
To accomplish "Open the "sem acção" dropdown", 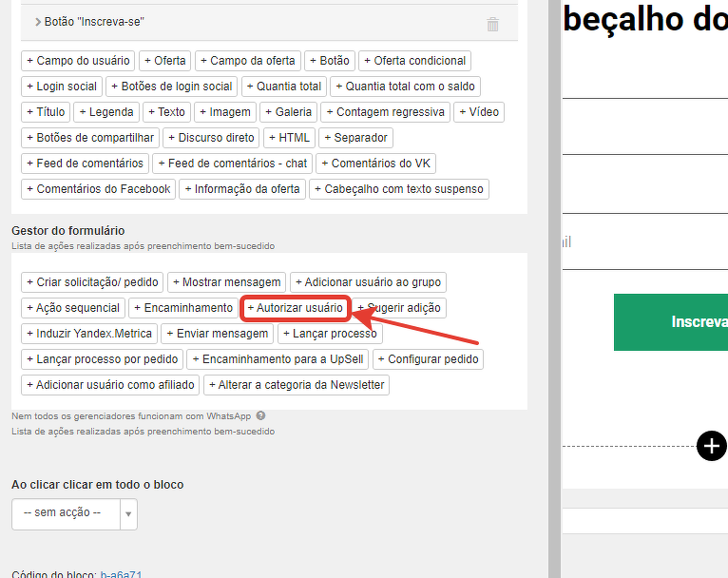I will tap(66, 513).
